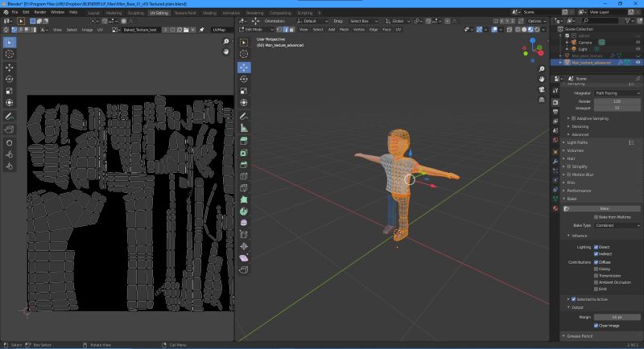
Task: Enable the Transmission contribution checkbox
Action: pos(596,276)
